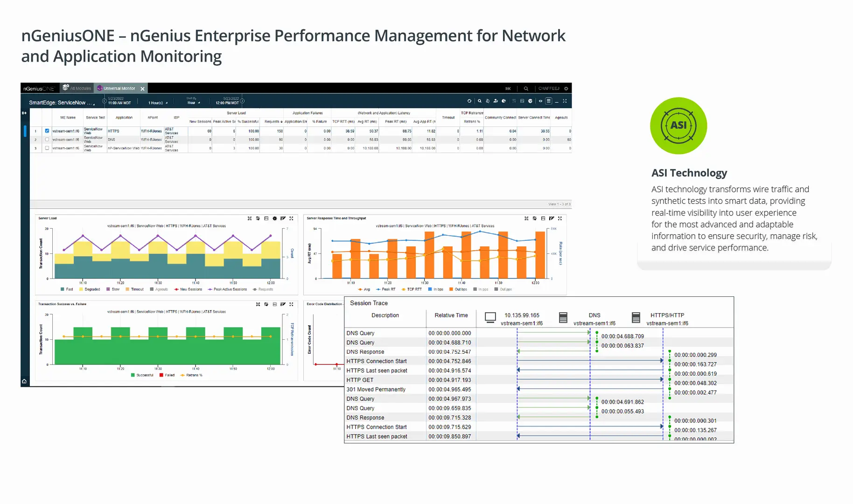Check the nP-ServiceNow Web row checkbox
The height and width of the screenshot is (504, 853).
pyautogui.click(x=47, y=148)
